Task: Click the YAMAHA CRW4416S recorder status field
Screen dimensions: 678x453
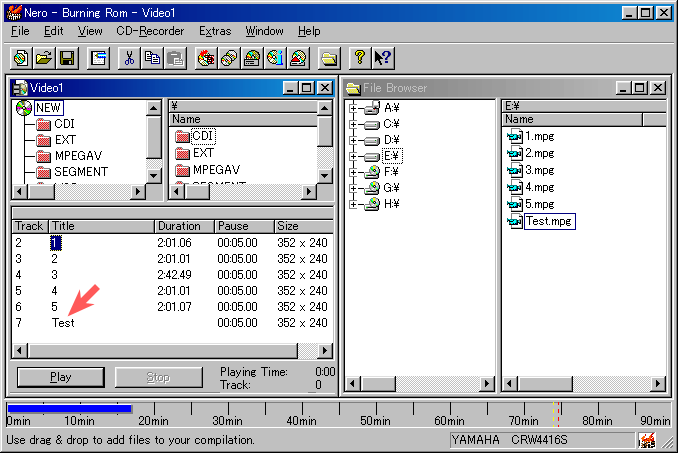Action: click(x=542, y=440)
